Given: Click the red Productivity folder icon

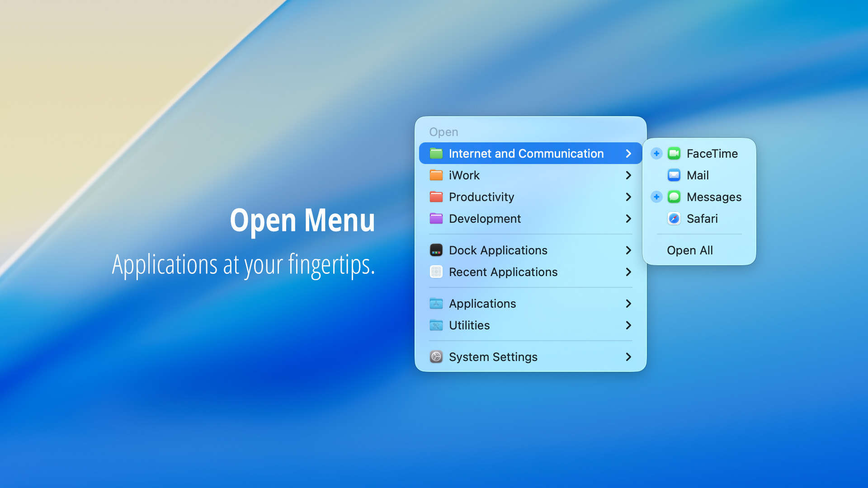Looking at the screenshot, I should click(x=436, y=197).
